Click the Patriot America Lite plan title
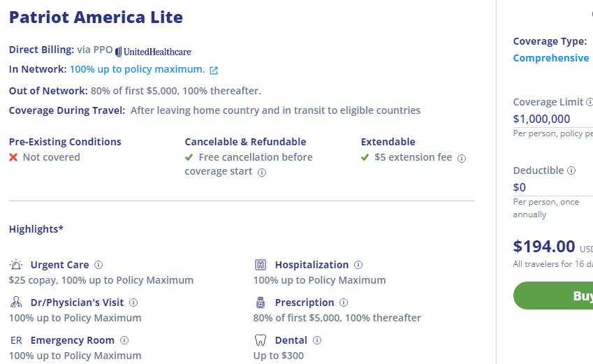Screen dimensions: 593x364 [96, 17]
